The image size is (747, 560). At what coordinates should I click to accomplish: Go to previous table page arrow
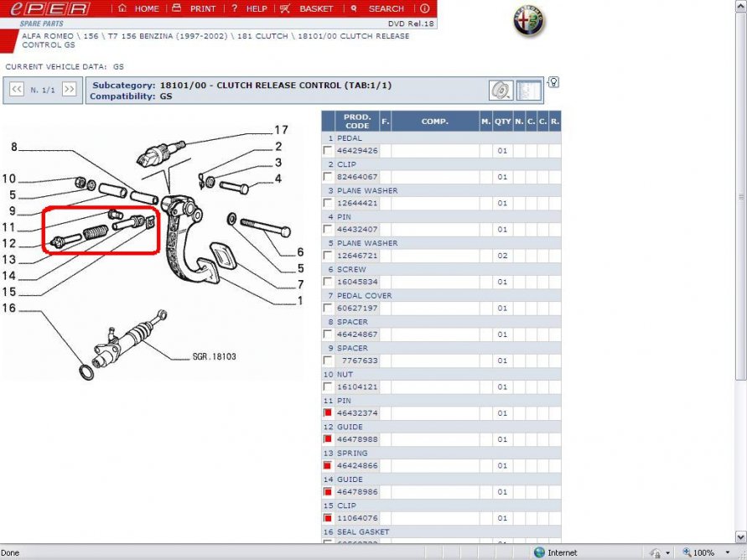point(16,89)
